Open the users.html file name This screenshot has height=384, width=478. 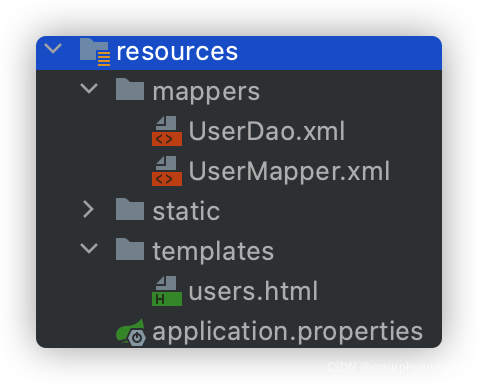point(253,291)
